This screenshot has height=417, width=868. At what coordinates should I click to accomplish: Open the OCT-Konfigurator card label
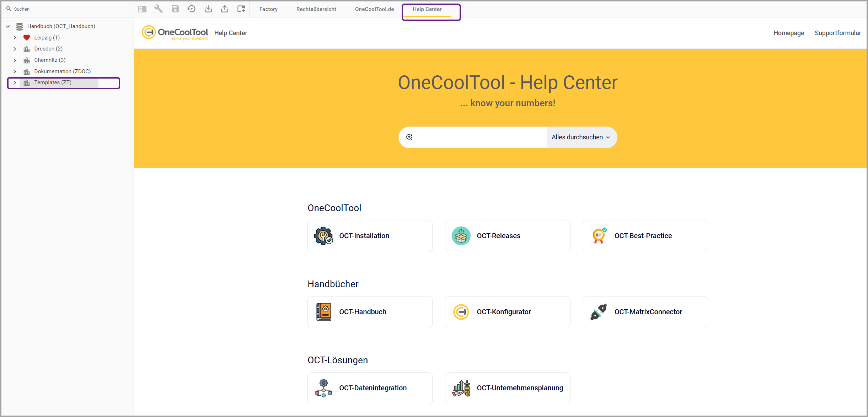504,312
